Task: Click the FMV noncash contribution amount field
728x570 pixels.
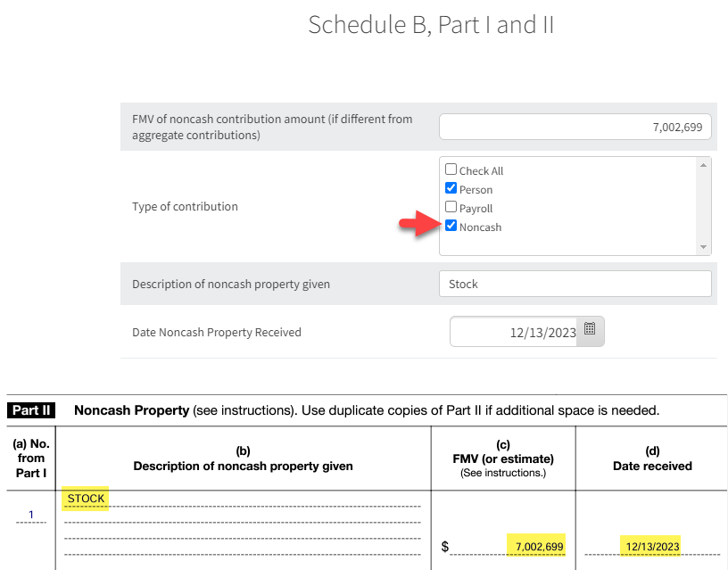Action: (575, 127)
